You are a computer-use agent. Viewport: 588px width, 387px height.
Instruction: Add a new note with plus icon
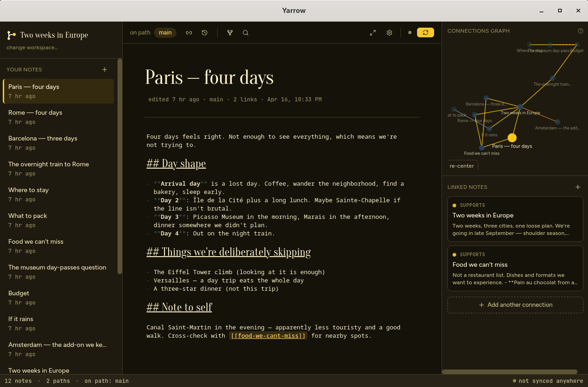click(x=105, y=70)
